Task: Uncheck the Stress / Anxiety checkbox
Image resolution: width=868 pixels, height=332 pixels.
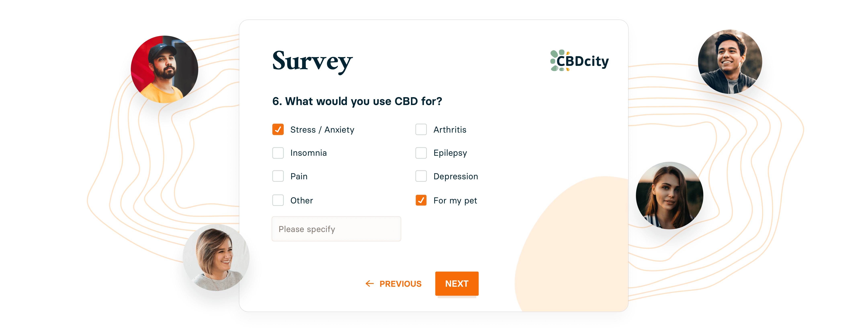Action: click(x=278, y=130)
